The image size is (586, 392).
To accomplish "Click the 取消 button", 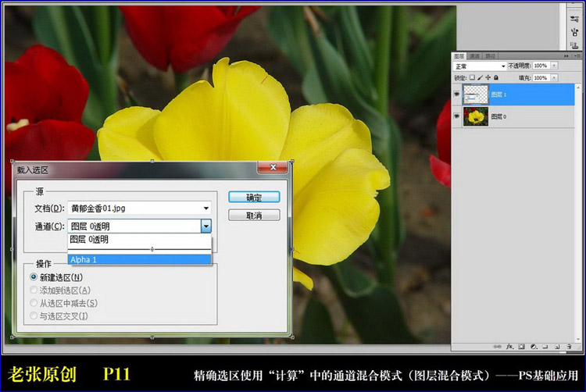I will tap(254, 215).
